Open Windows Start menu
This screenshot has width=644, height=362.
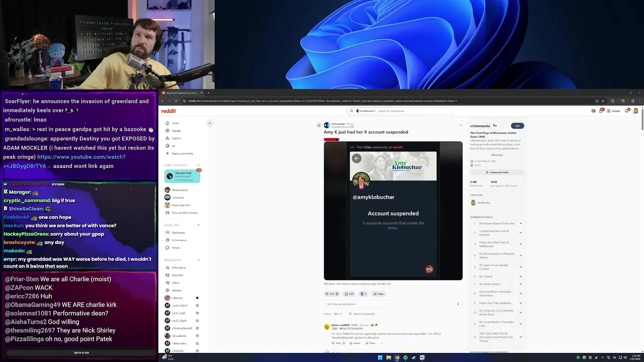[x=380, y=357]
